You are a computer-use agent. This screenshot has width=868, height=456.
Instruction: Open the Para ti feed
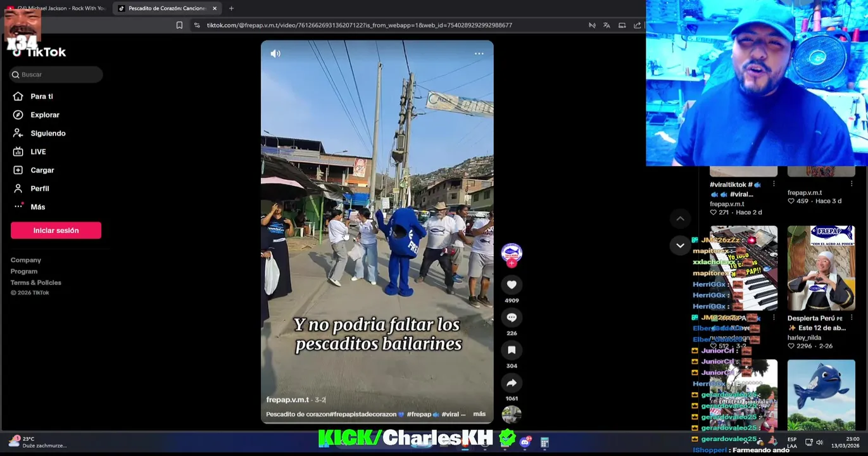click(41, 96)
